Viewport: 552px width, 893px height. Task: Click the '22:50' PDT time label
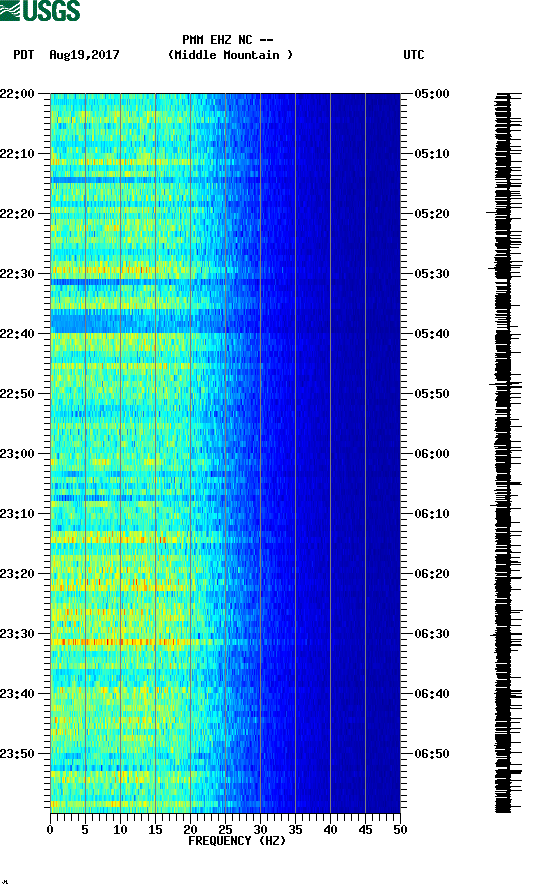click(17, 394)
